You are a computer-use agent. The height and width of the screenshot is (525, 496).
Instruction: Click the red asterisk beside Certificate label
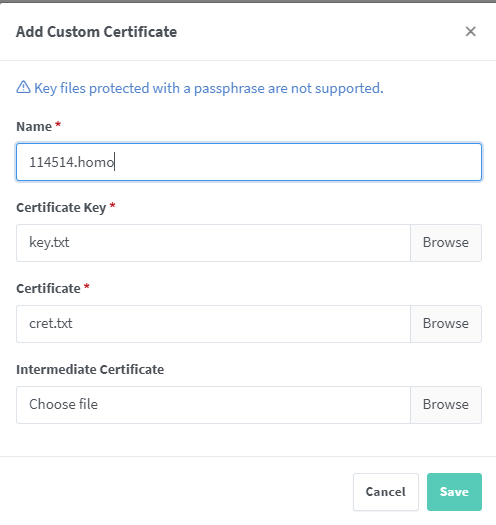tap(87, 286)
